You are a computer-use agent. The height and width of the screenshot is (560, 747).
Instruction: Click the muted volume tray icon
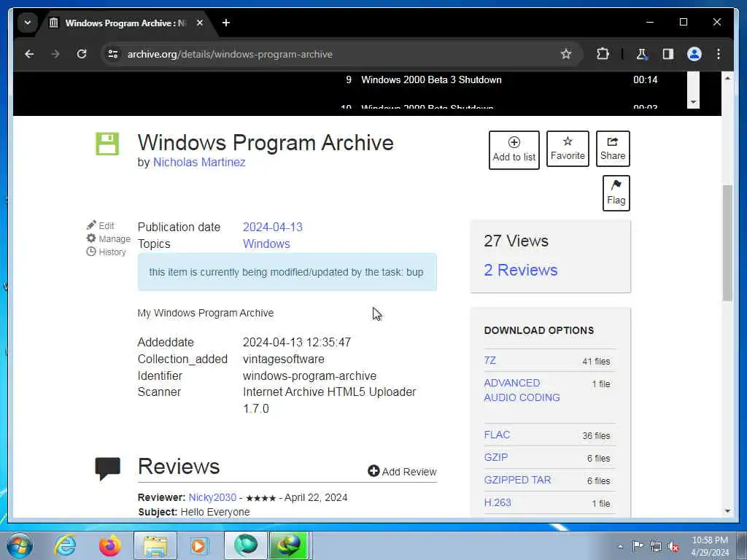click(673, 547)
